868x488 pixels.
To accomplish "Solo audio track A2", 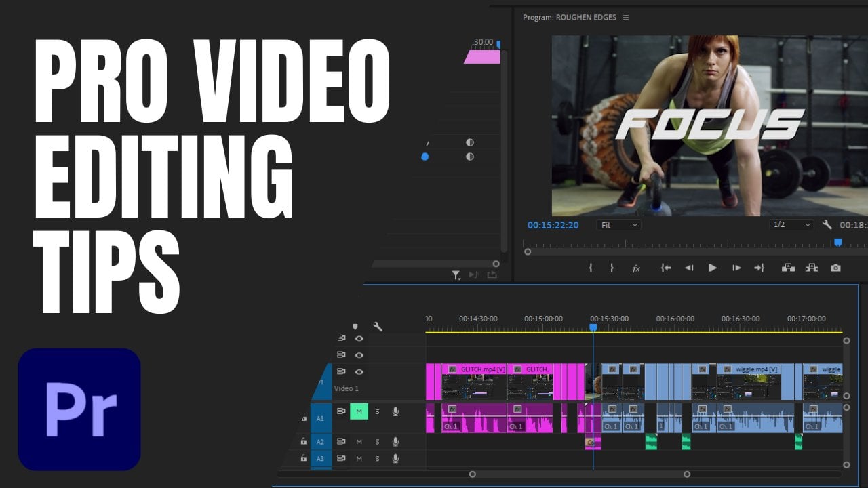I will point(377,442).
